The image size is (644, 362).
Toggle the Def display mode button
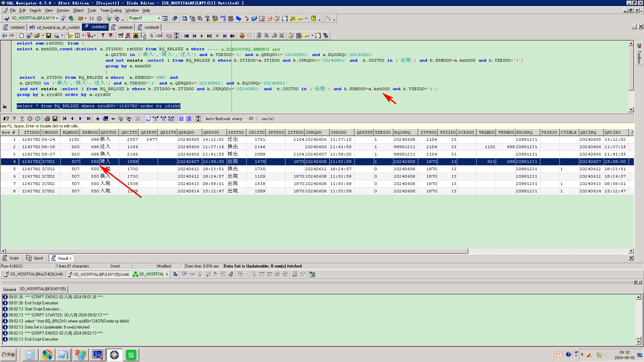pyautogui.click(x=148, y=119)
